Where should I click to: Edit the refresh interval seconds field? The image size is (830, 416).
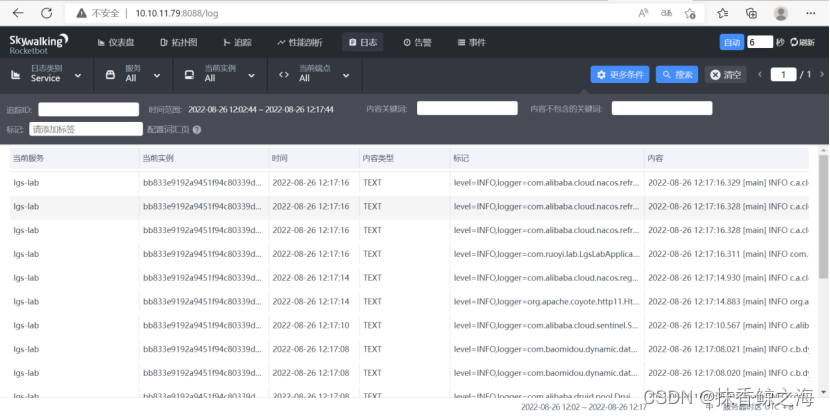click(x=760, y=42)
